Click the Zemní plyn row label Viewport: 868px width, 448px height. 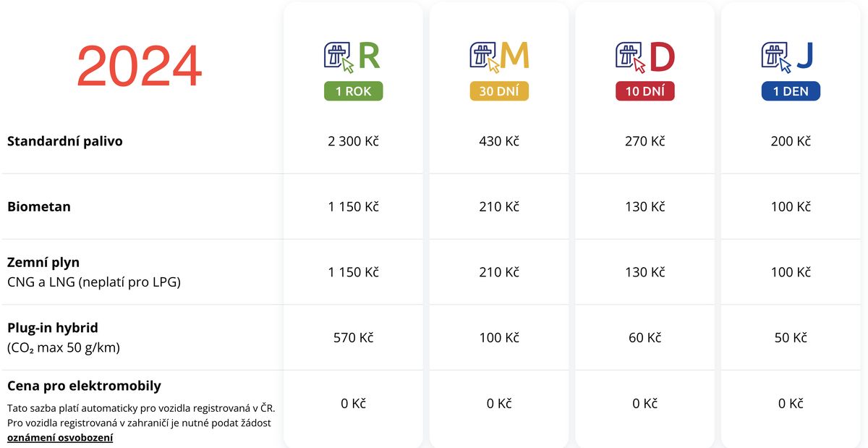point(43,262)
